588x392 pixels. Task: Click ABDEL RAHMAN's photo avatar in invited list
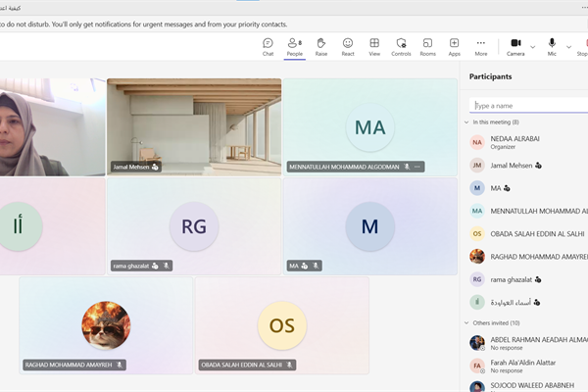477,343
